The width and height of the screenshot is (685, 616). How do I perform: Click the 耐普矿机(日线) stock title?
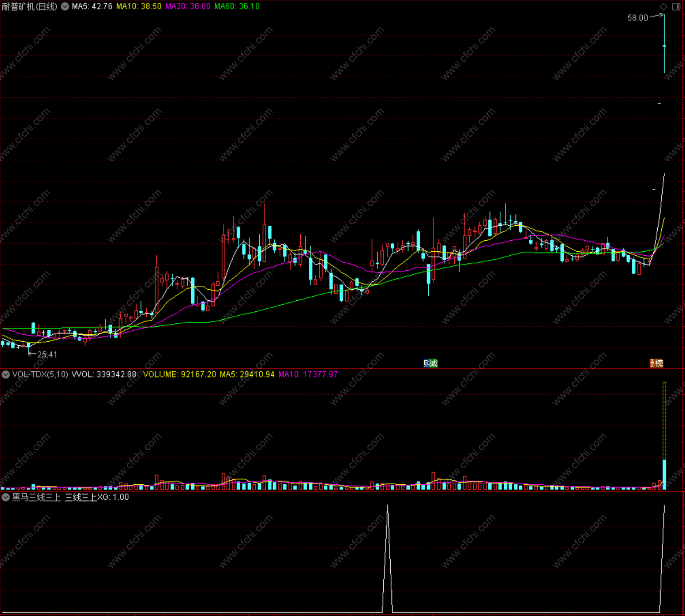pyautogui.click(x=30, y=6)
